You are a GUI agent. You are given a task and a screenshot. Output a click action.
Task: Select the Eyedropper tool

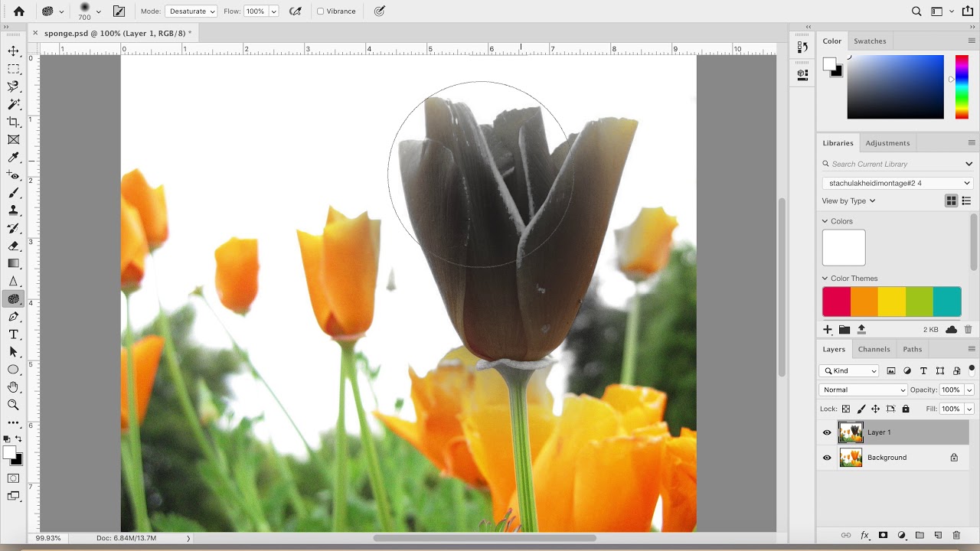(13, 158)
